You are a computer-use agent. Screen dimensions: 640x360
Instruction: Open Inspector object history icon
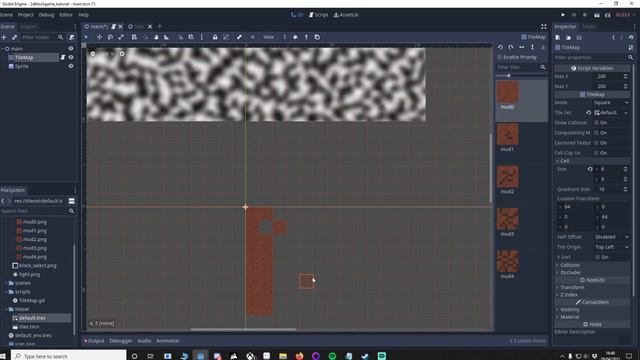631,37
